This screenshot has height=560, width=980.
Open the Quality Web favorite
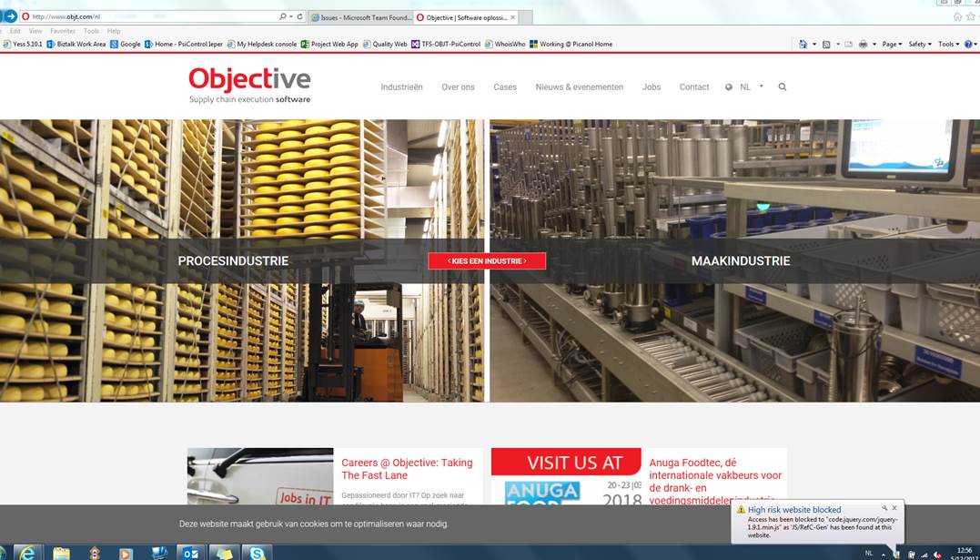385,45
